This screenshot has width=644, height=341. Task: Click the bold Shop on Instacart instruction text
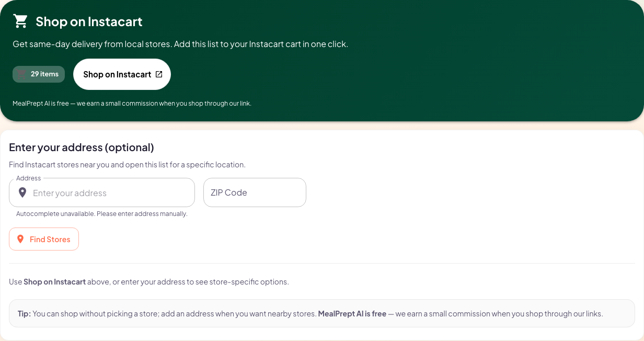pos(54,282)
